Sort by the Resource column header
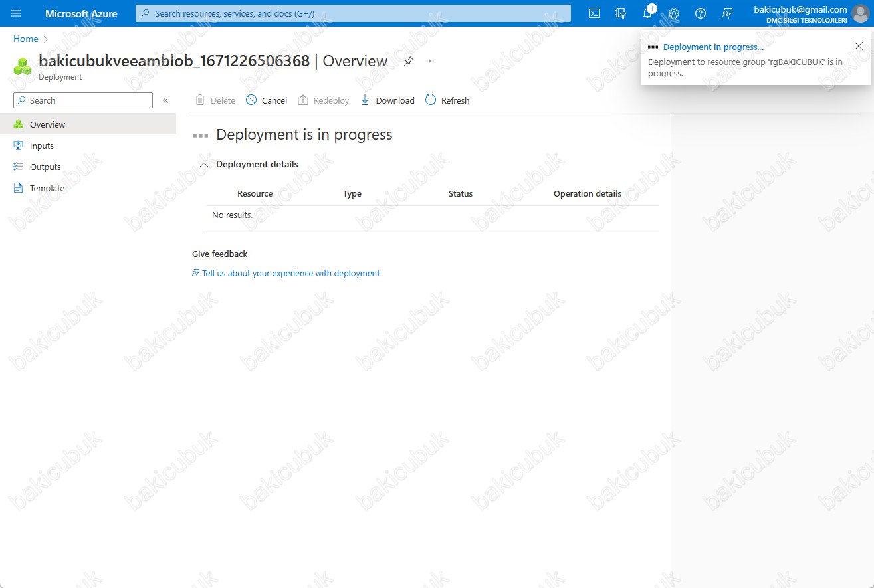874x588 pixels. tap(255, 194)
